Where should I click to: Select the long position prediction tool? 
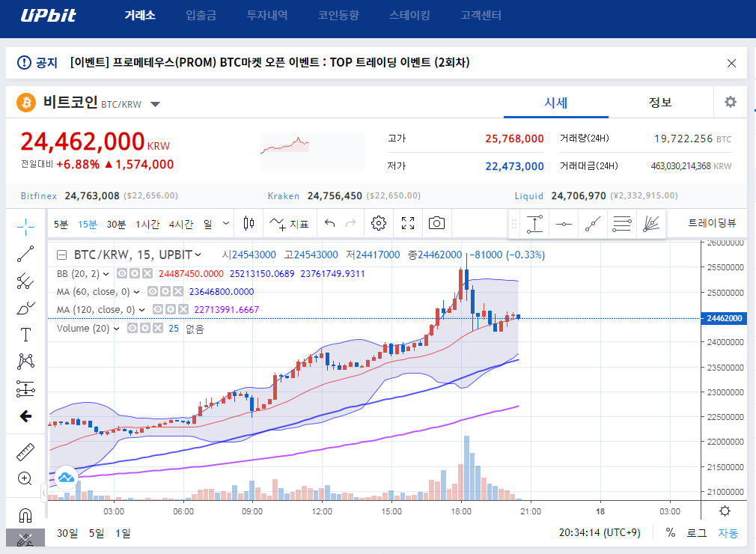(25, 389)
